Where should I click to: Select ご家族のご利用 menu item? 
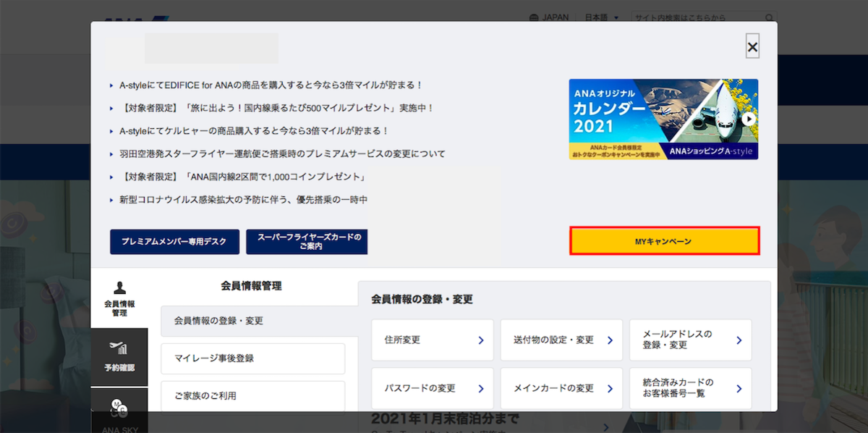(252, 396)
